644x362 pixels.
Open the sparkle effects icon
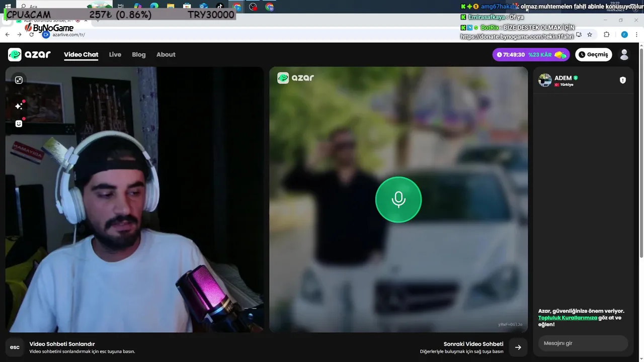tap(19, 106)
